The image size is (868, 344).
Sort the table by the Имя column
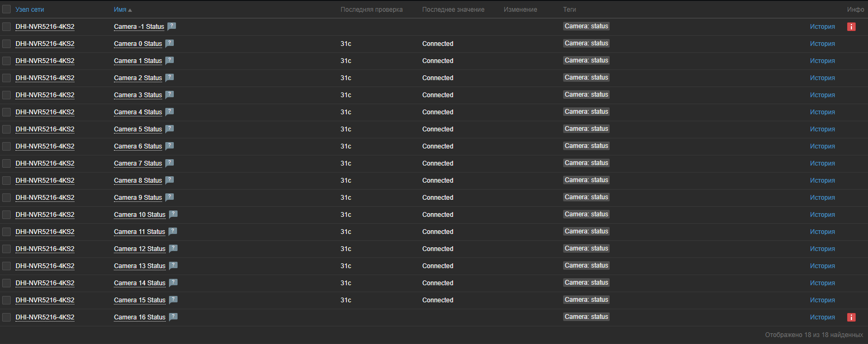pyautogui.click(x=120, y=10)
